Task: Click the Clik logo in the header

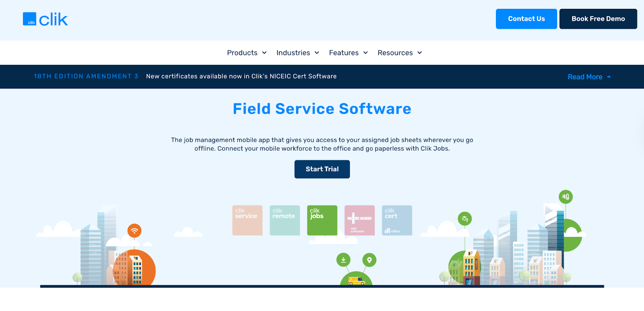Action: pyautogui.click(x=45, y=19)
